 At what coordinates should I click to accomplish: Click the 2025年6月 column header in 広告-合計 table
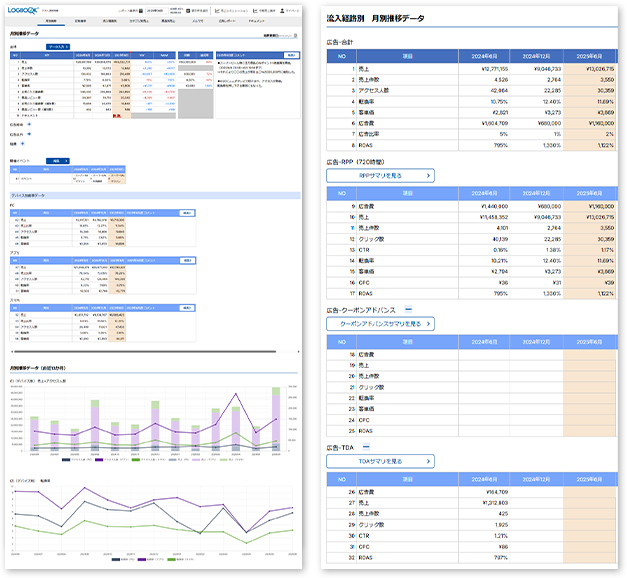[595, 55]
